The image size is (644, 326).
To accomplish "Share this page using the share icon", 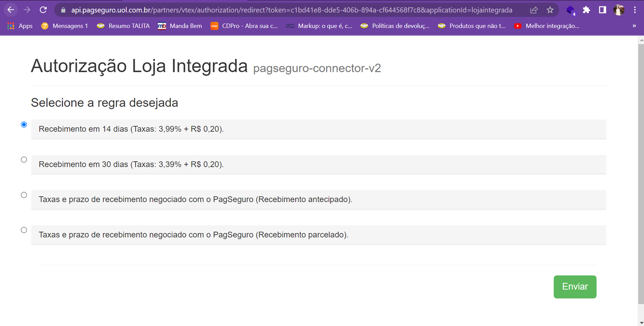I will coord(534,10).
